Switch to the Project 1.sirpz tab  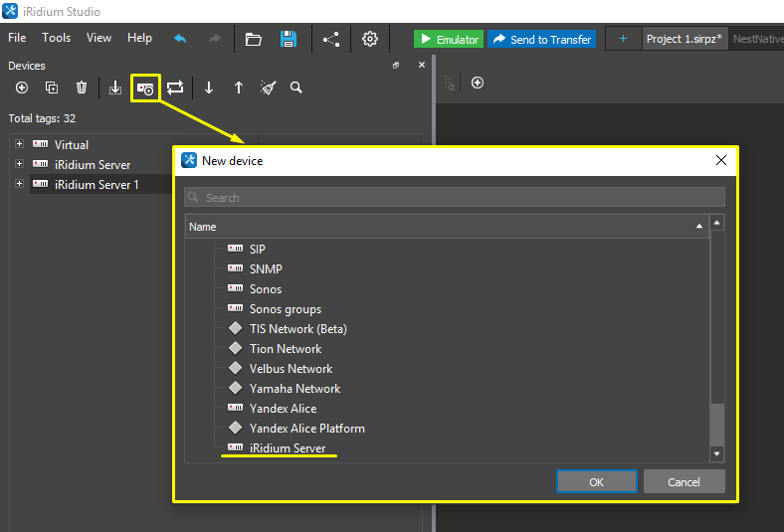pos(684,39)
